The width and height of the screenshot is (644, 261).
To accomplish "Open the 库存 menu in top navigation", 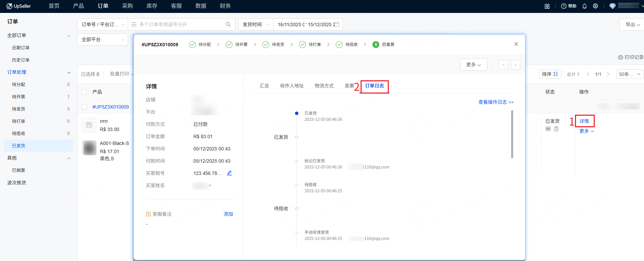I will pyautogui.click(x=152, y=6).
